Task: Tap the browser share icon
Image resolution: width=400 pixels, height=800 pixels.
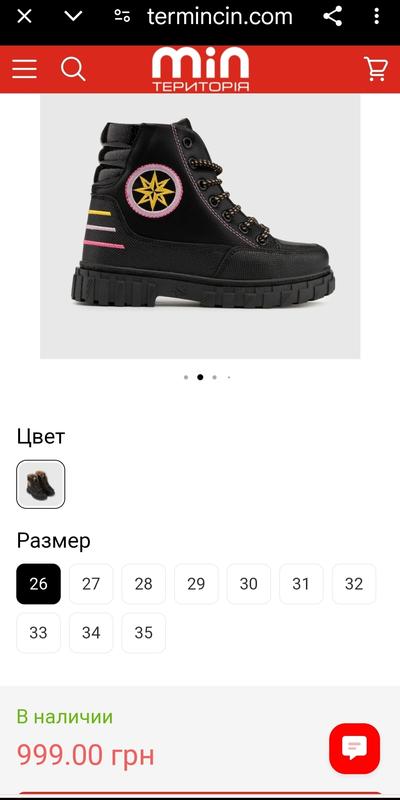Action: pos(333,17)
